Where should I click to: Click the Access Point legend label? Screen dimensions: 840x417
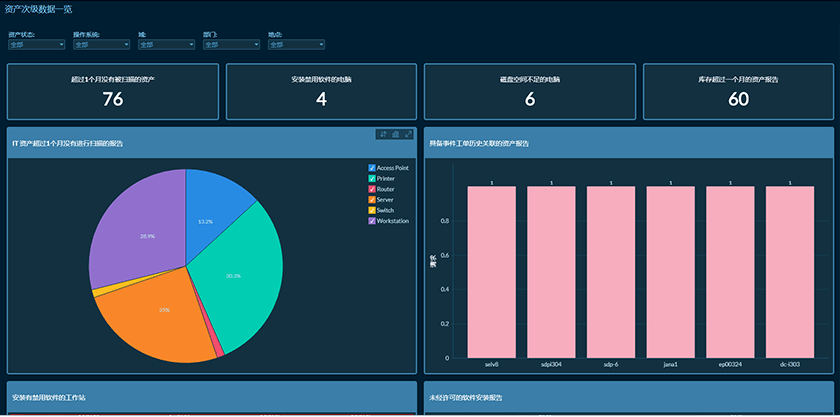click(393, 168)
